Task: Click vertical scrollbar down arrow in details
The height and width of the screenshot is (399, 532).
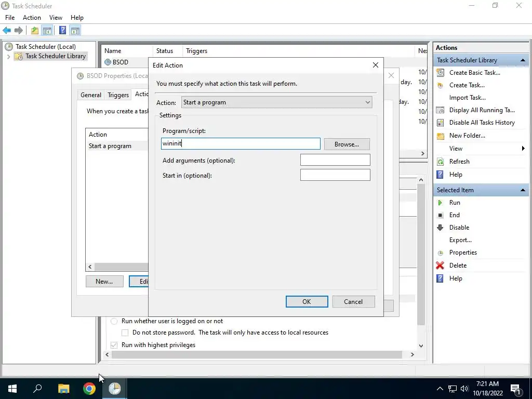Action: 421,345
